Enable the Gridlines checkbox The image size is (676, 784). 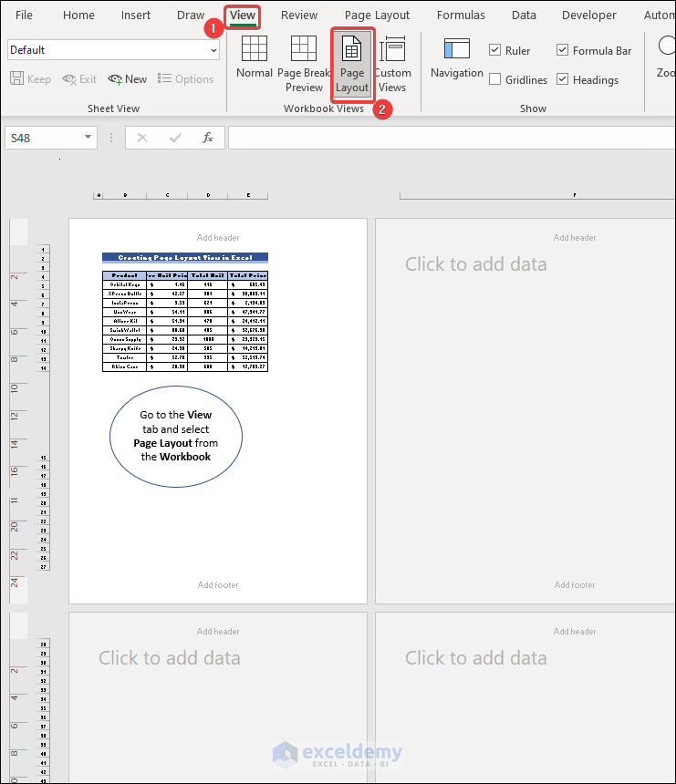click(494, 79)
